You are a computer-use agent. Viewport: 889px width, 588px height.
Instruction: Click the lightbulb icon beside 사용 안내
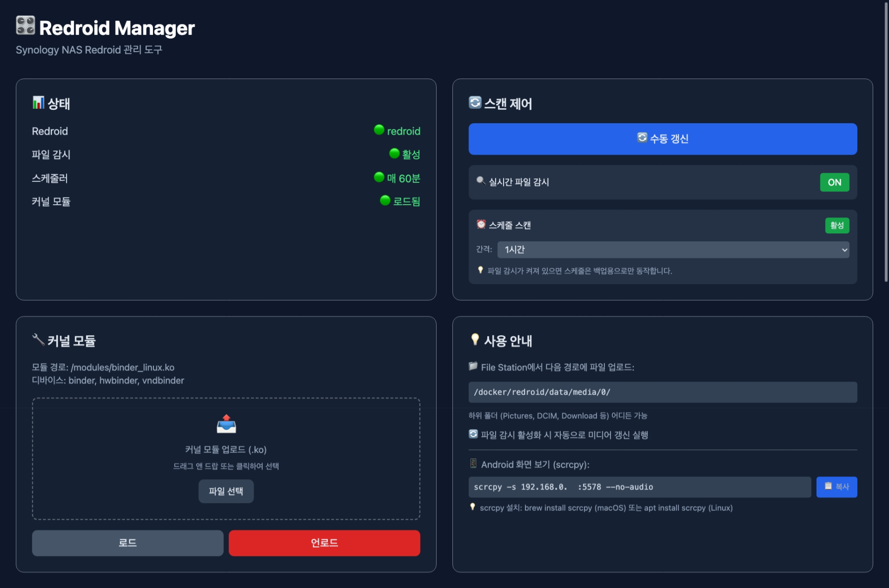475,340
